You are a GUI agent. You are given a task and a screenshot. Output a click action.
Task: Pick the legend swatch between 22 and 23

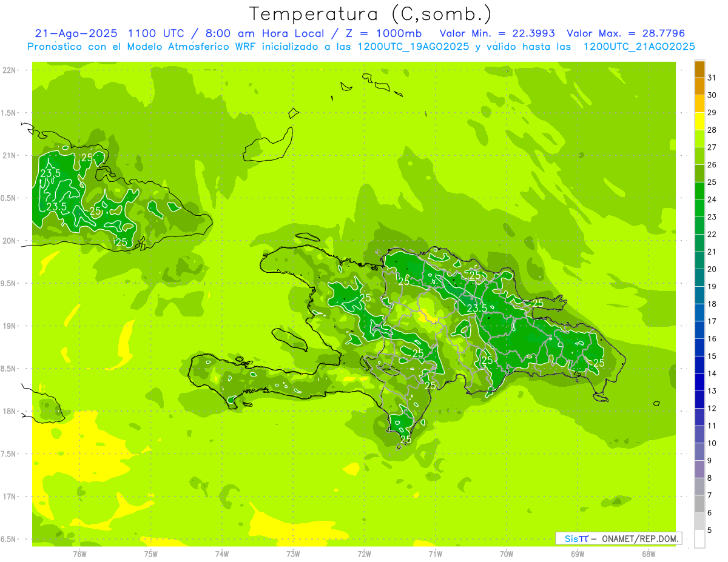click(699, 226)
